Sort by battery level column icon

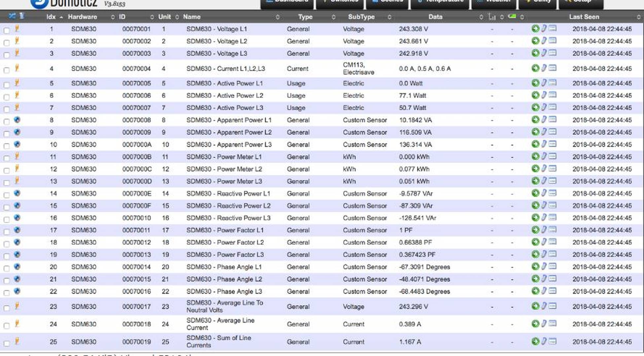512,16
